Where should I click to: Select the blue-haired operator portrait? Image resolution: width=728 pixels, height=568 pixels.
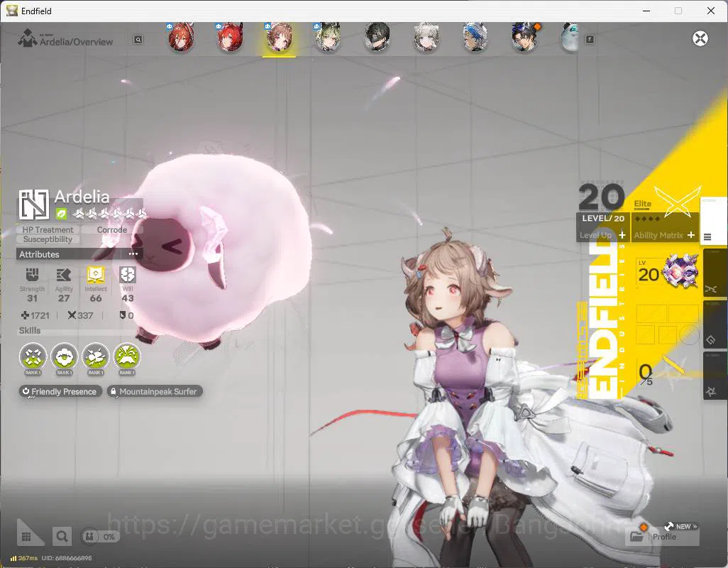475,38
